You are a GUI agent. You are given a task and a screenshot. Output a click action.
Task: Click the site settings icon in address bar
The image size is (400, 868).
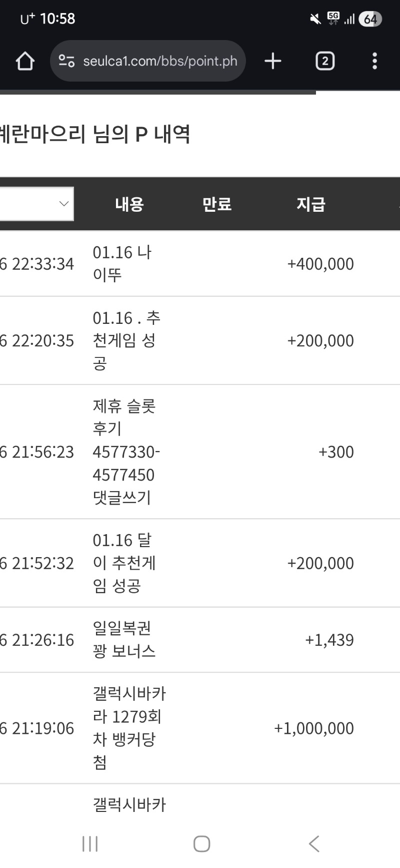point(66,61)
